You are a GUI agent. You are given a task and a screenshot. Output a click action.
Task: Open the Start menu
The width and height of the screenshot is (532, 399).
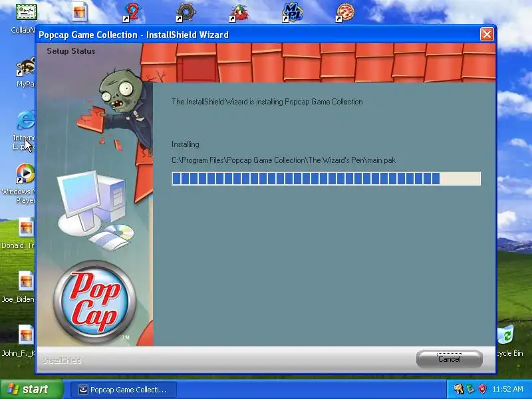pos(31,389)
